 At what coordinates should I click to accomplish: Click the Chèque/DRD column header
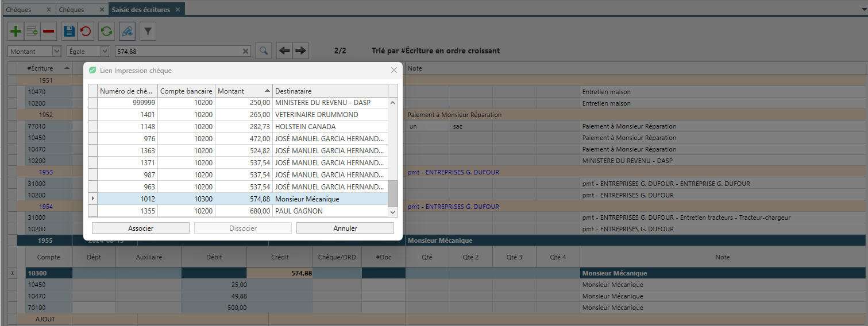[337, 257]
